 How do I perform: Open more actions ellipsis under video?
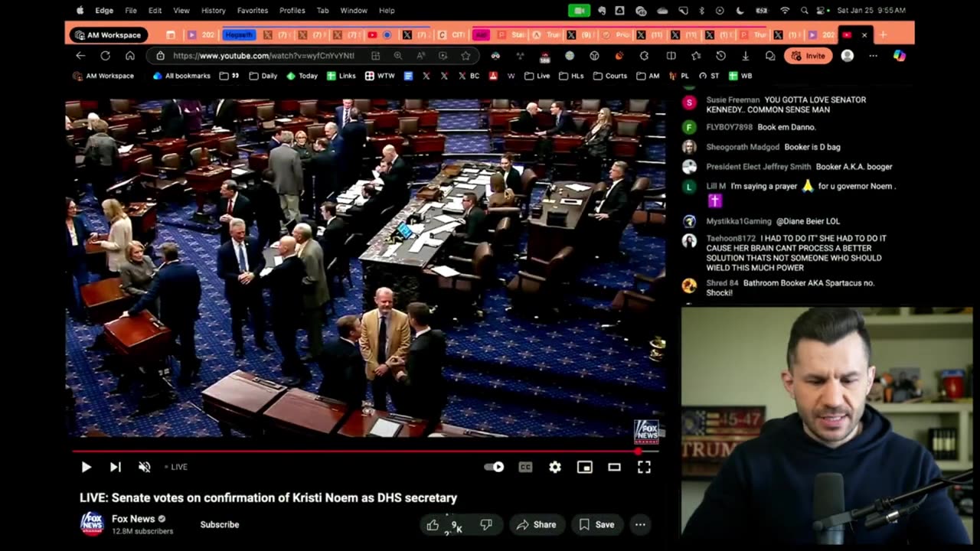[x=640, y=524]
